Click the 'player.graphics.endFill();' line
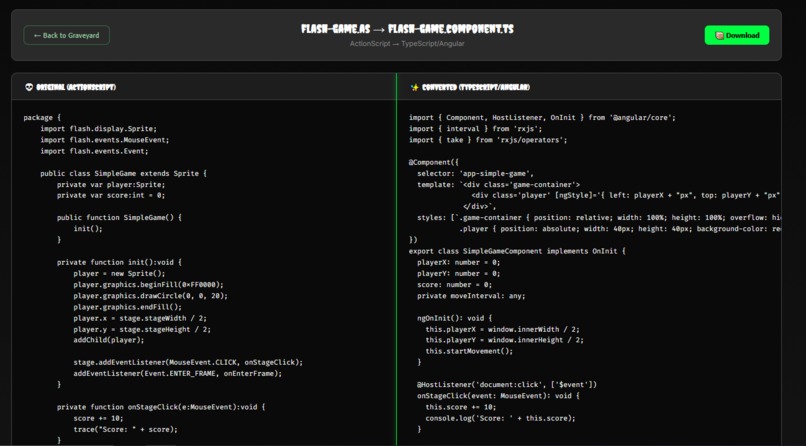This screenshot has height=446, width=806. pos(127,307)
